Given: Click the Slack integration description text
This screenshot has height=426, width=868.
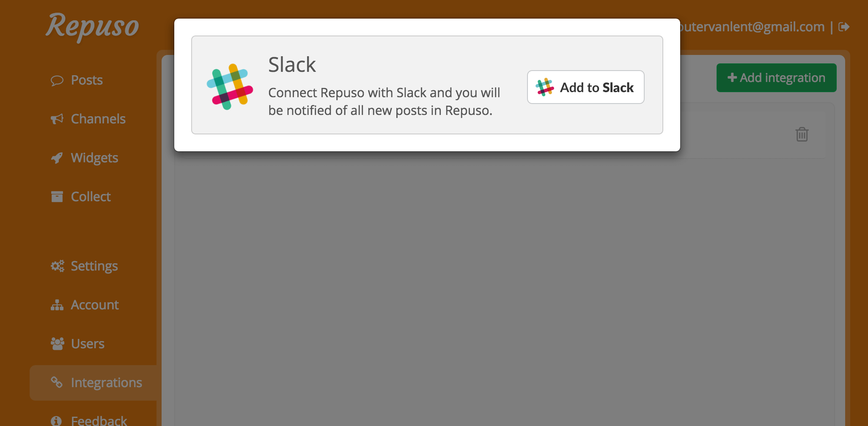Looking at the screenshot, I should (384, 101).
